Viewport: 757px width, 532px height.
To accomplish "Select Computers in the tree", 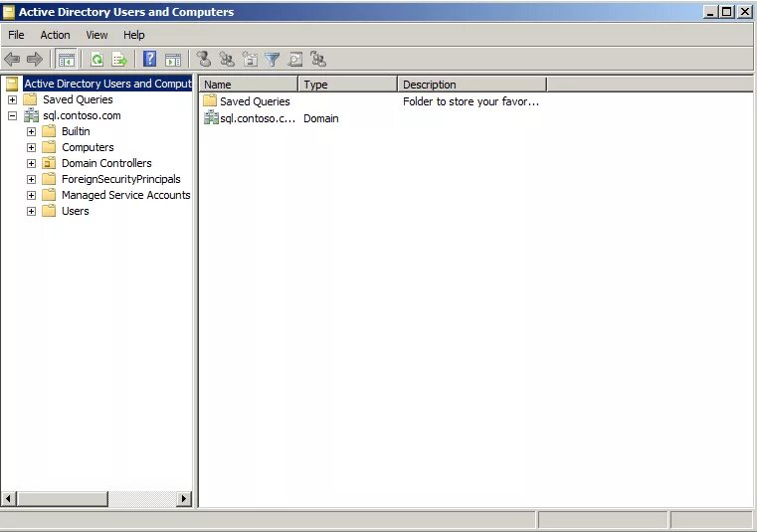I will (x=88, y=147).
